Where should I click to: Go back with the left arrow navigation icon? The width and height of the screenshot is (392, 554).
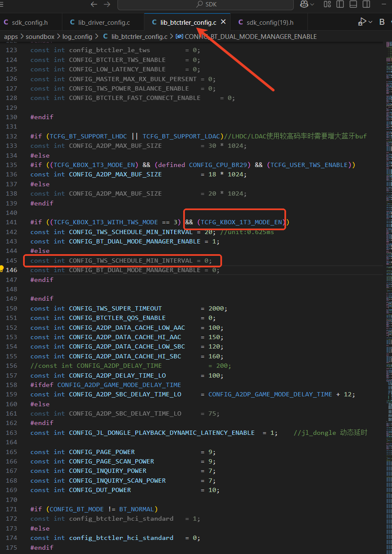coord(94,4)
